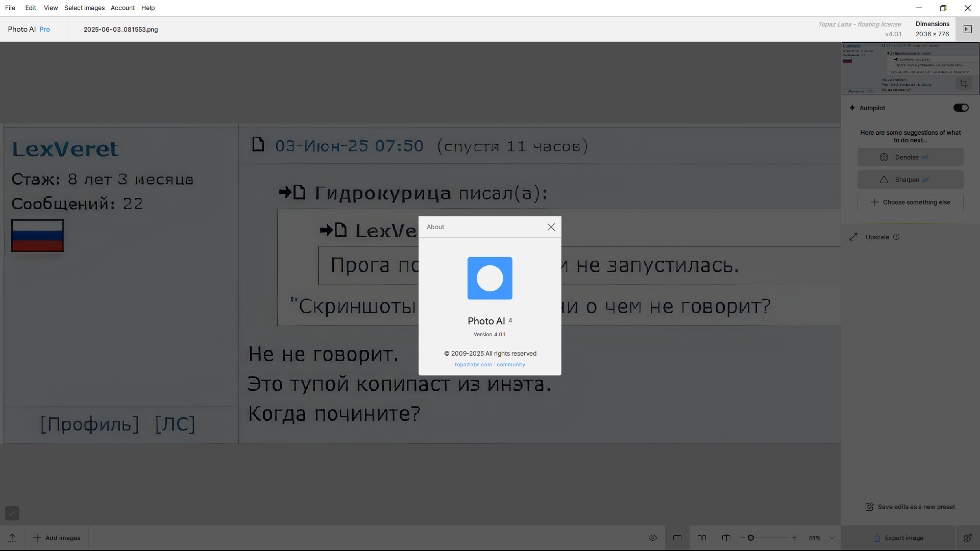The width and height of the screenshot is (980, 551).
Task: Open the Account menu
Action: pos(122,8)
